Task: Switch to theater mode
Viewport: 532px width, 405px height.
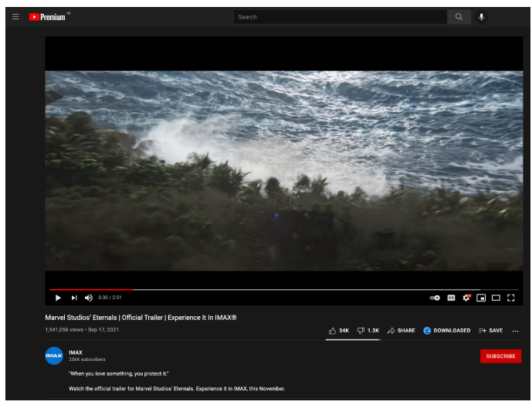Action: click(x=496, y=298)
